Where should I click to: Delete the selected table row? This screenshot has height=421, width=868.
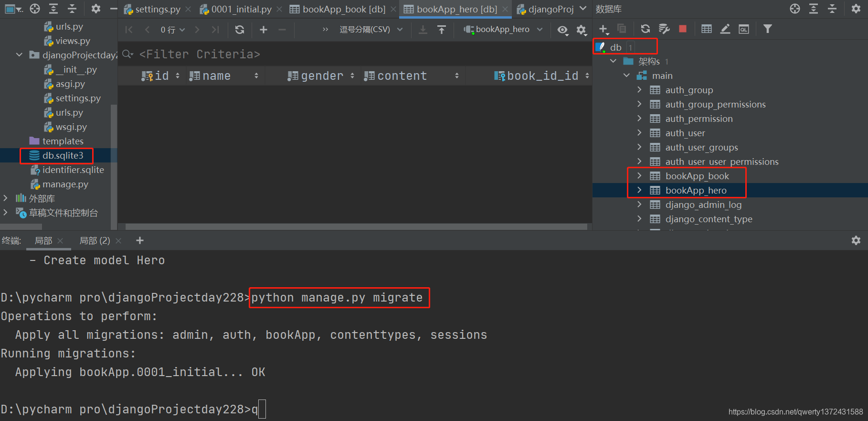pyautogui.click(x=282, y=30)
